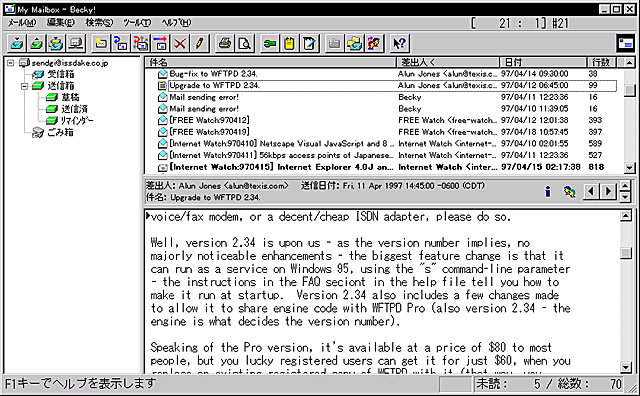Click the globe icon in the message header
640x396 pixels.
569,191
